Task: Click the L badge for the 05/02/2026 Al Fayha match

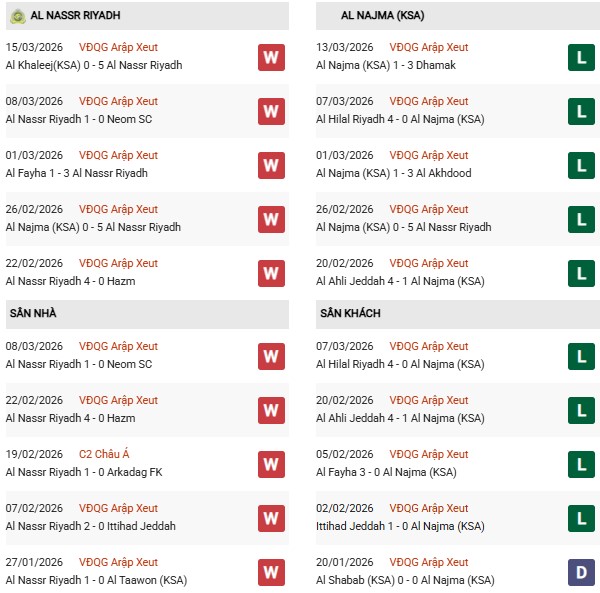Action: (x=581, y=464)
